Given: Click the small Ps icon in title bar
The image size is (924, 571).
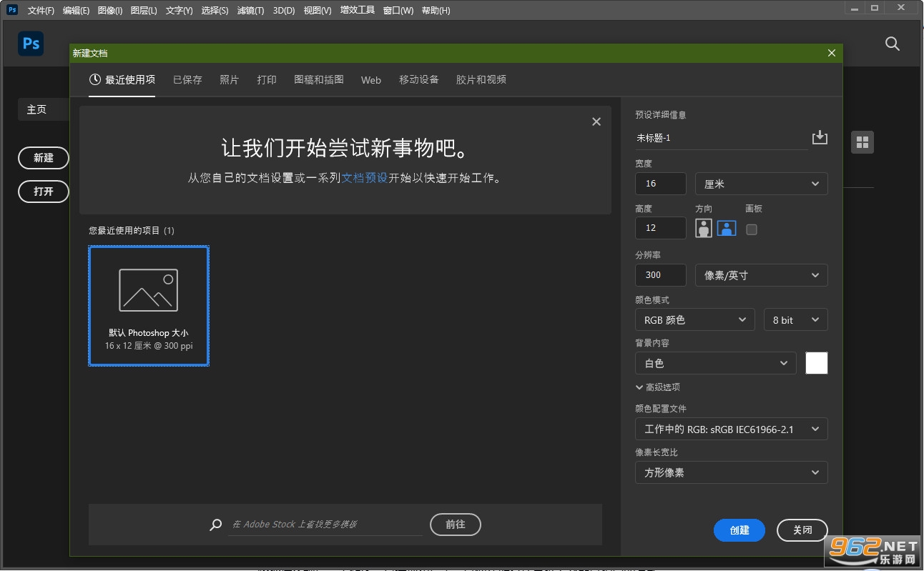Looking at the screenshot, I should (11, 10).
